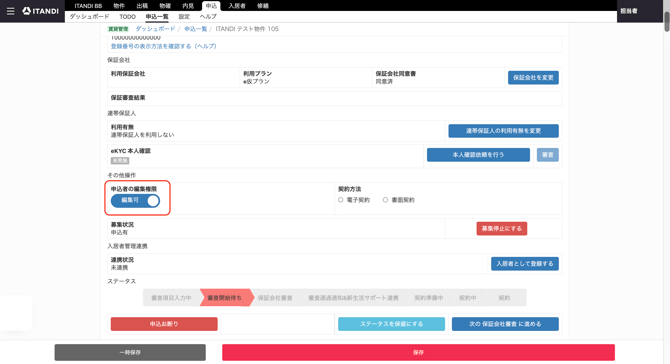Screen dimensions: 670x364
Task: Click the 未実施 eKYC status badge
Action: (x=120, y=161)
